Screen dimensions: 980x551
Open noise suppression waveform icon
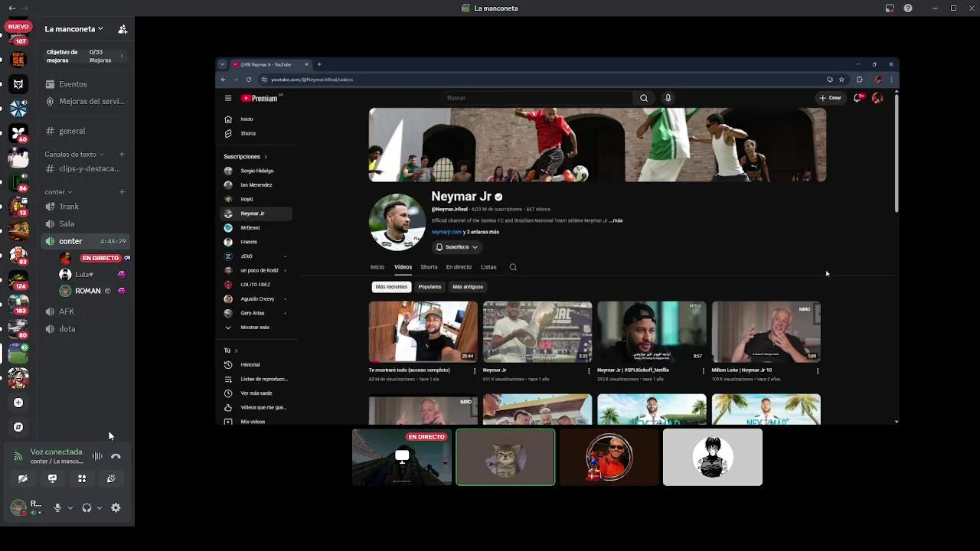[97, 456]
